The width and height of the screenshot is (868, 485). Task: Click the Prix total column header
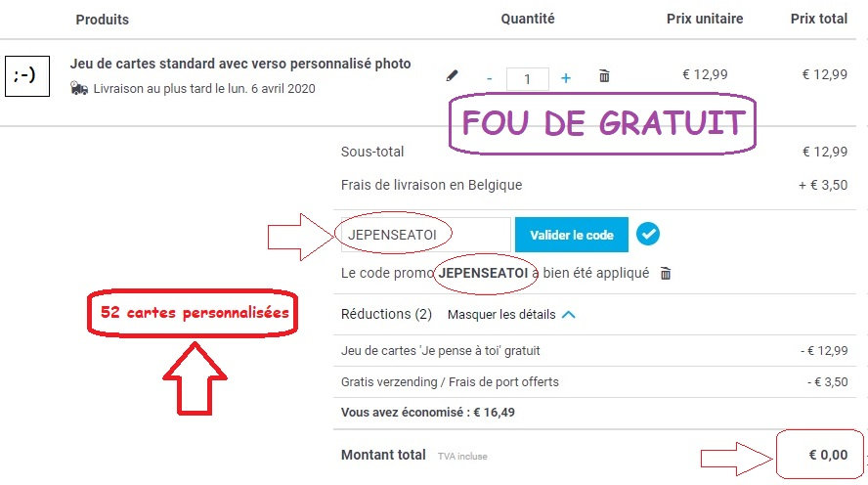tap(818, 20)
